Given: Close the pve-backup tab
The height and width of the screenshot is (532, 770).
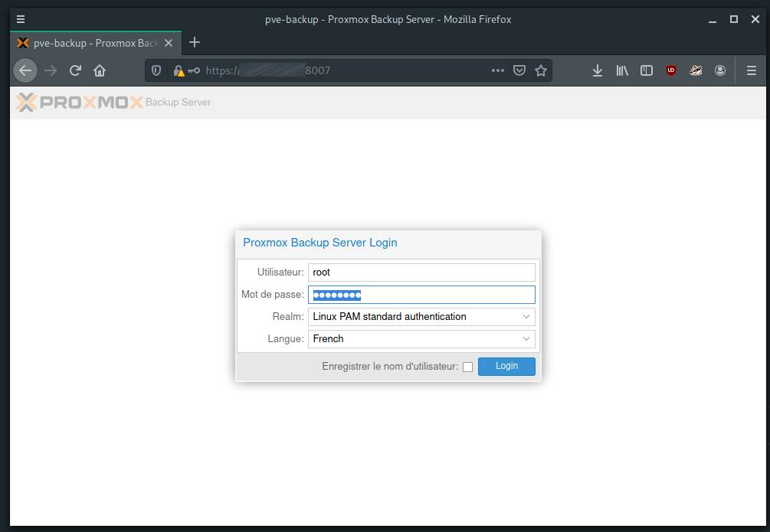Looking at the screenshot, I should coord(169,43).
